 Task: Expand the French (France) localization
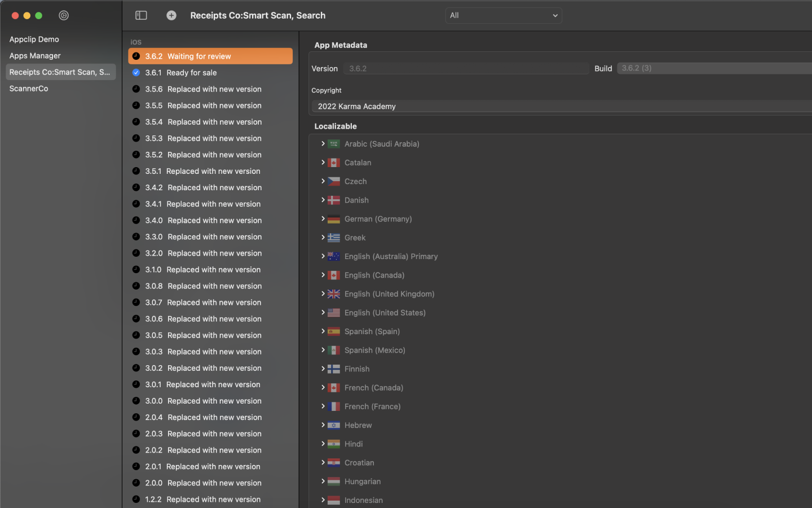pyautogui.click(x=323, y=406)
